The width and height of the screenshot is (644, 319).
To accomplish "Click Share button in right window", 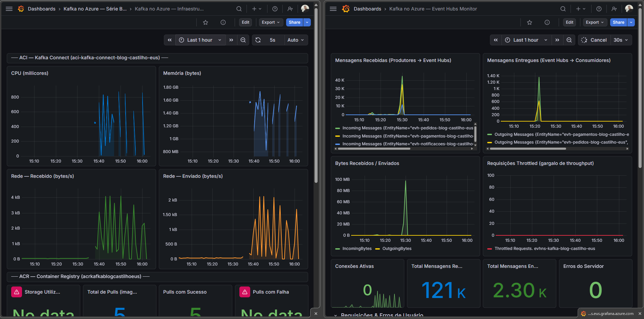I will (x=619, y=22).
